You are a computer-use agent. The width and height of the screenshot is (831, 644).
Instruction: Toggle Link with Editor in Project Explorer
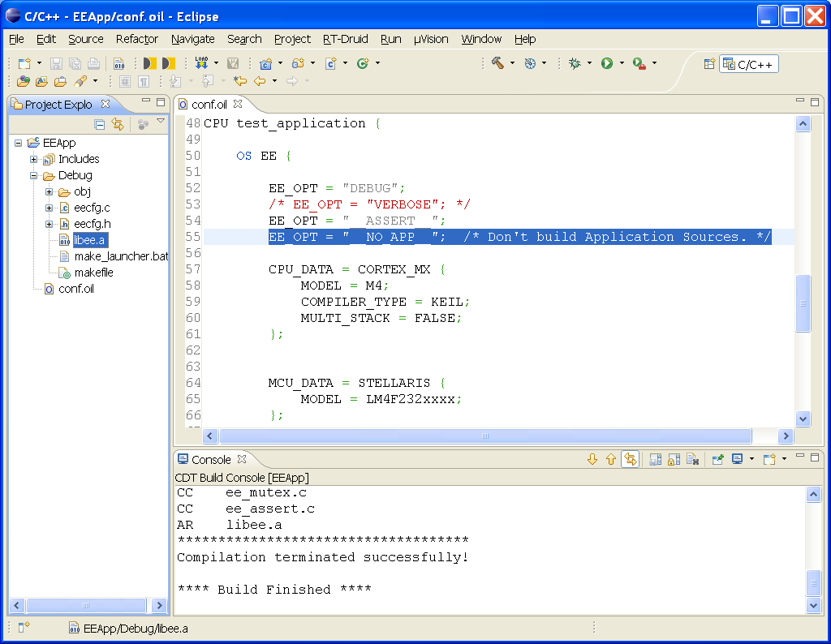point(118,125)
